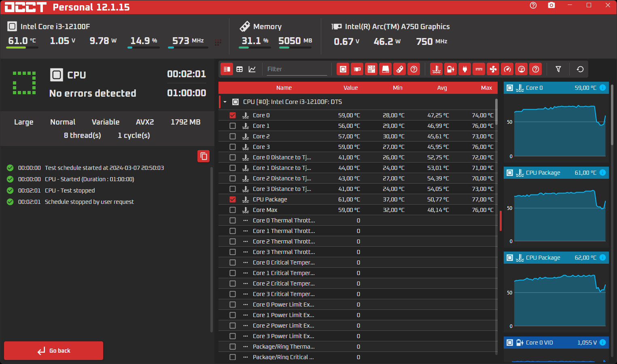Screen dimensions: 617x364
Task: Select the Package/Ring Thermal row
Action: (358, 347)
